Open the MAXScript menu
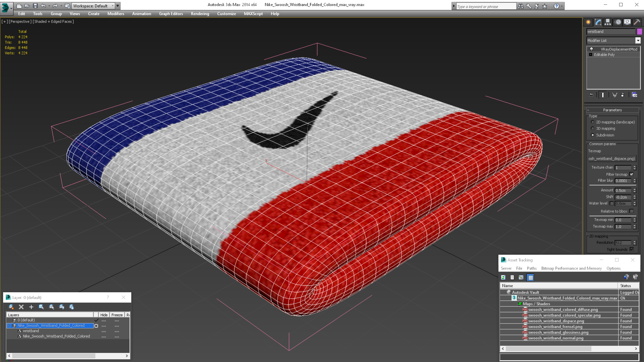Image resolution: width=644 pixels, height=362 pixels. coord(253,14)
